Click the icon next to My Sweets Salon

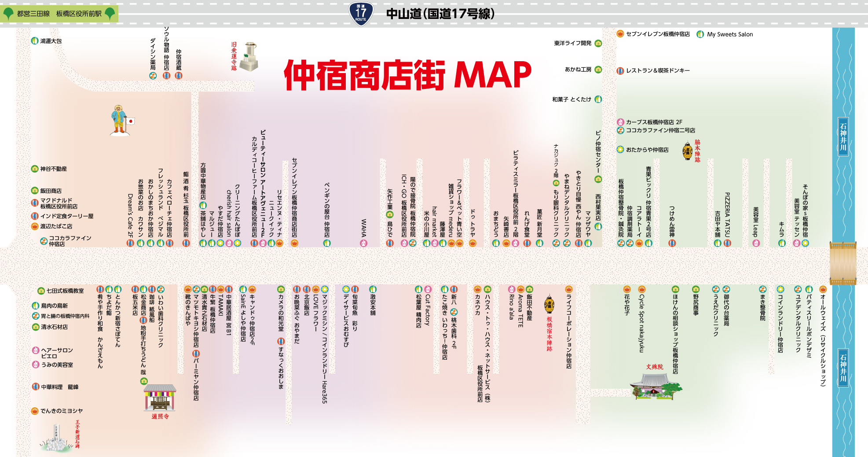(x=700, y=34)
